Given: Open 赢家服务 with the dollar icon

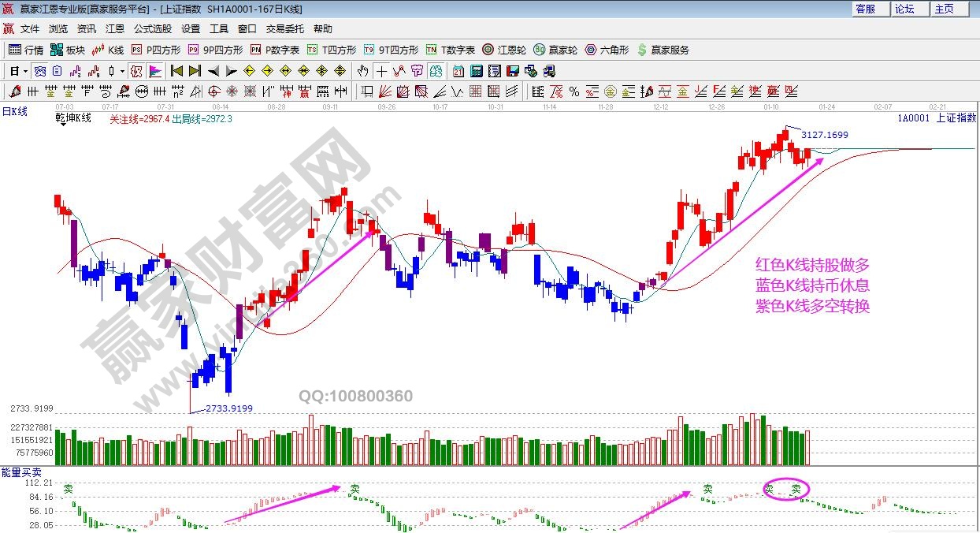Looking at the screenshot, I should (663, 50).
